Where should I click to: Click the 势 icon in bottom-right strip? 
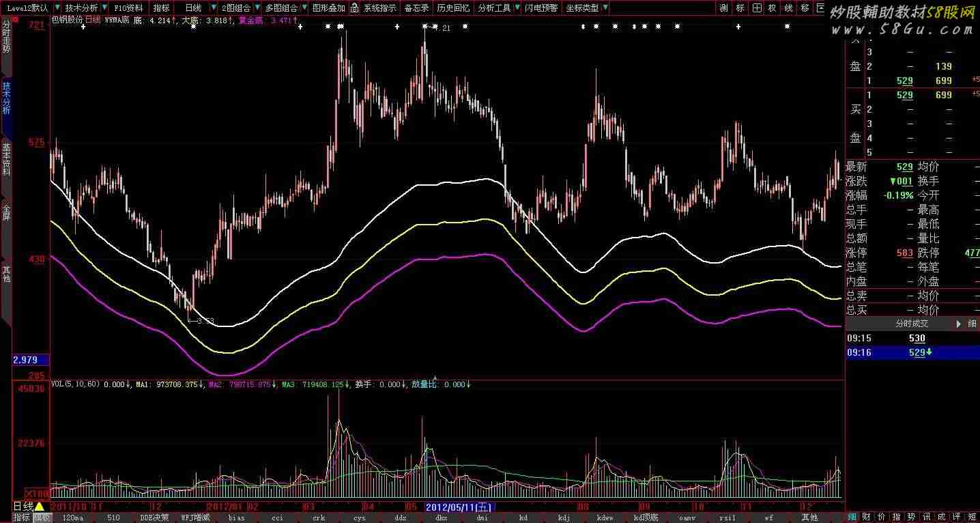coord(911,517)
